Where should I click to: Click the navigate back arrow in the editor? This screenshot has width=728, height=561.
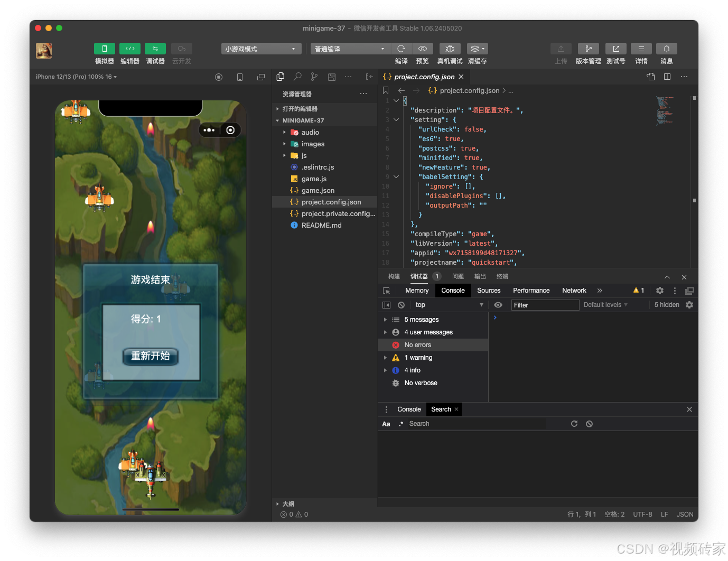coord(402,90)
